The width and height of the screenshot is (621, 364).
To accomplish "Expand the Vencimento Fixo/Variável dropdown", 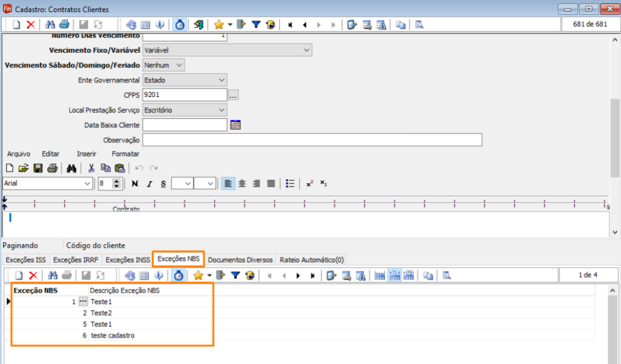I will point(306,50).
